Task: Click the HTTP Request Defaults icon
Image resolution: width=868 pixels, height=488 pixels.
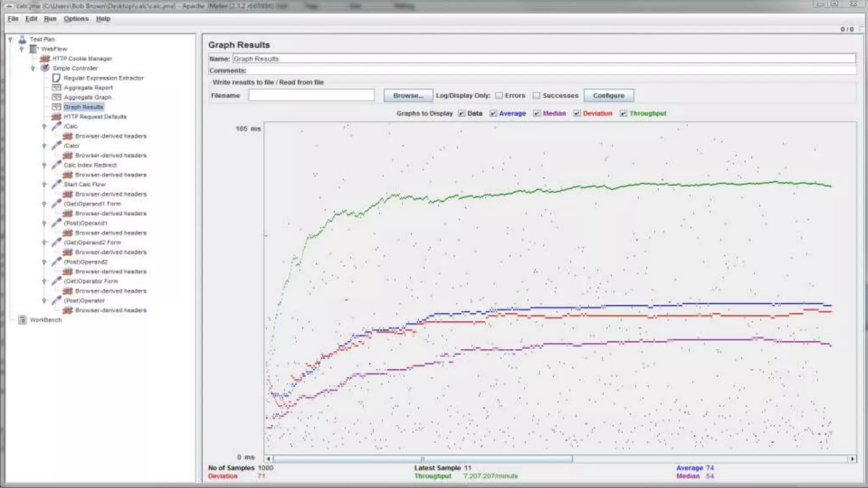Action: 56,117
